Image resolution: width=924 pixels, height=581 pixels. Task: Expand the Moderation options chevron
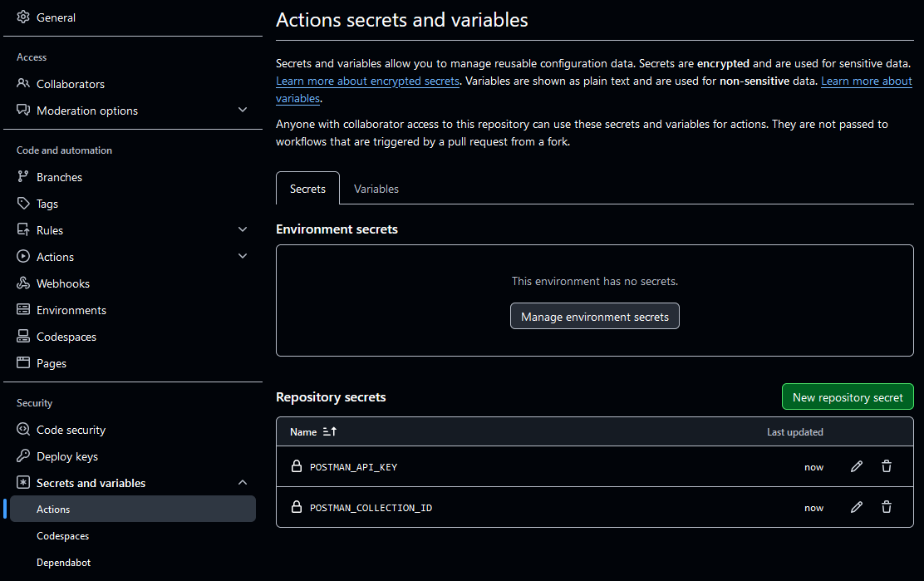tap(242, 109)
